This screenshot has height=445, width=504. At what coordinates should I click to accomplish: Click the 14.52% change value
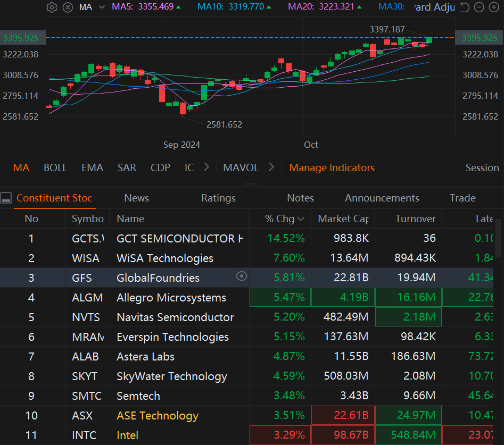pos(286,238)
